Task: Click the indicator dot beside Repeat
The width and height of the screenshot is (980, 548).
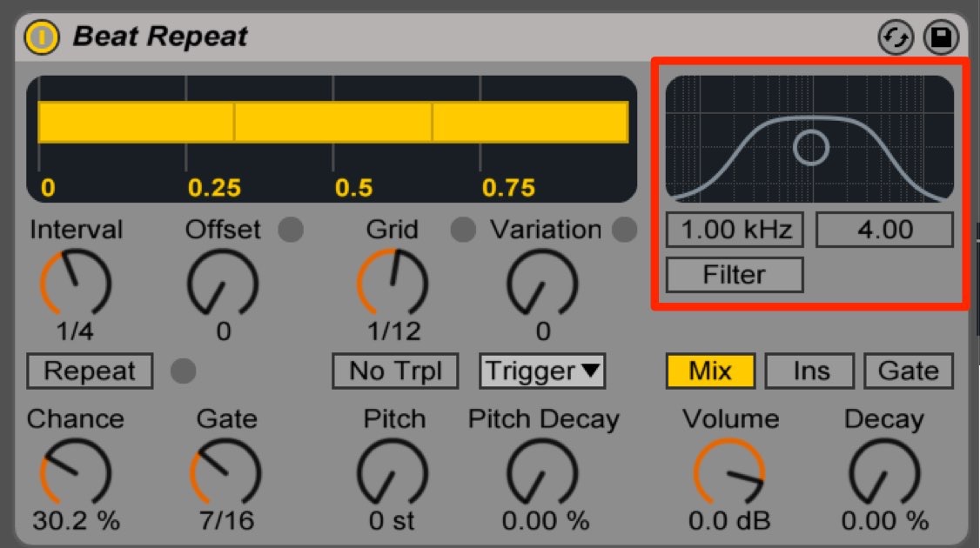Action: tap(183, 371)
